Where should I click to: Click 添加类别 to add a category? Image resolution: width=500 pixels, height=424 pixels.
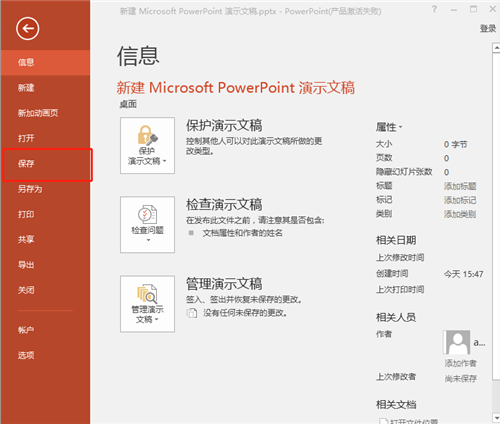pyautogui.click(x=460, y=214)
